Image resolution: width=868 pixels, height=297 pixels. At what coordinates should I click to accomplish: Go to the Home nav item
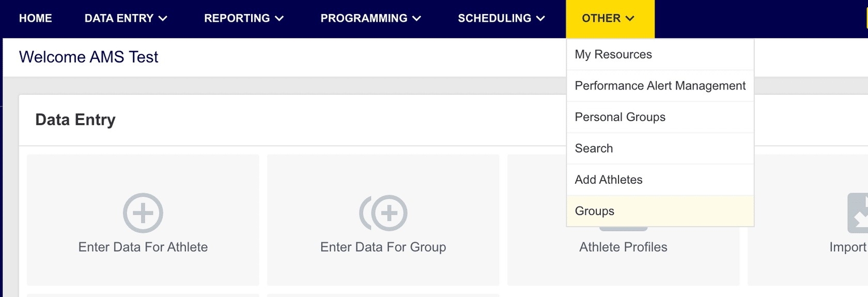coord(36,19)
